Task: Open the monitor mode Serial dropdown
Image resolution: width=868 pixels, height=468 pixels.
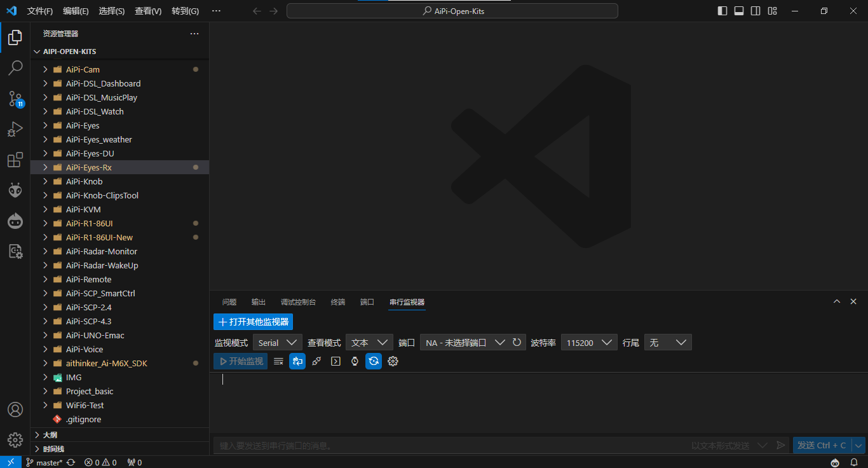Action: pos(277,342)
